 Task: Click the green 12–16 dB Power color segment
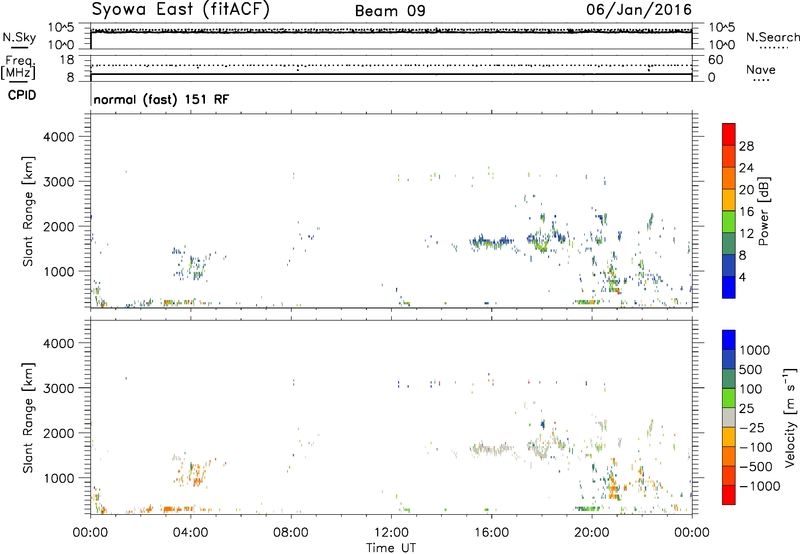pos(729,221)
